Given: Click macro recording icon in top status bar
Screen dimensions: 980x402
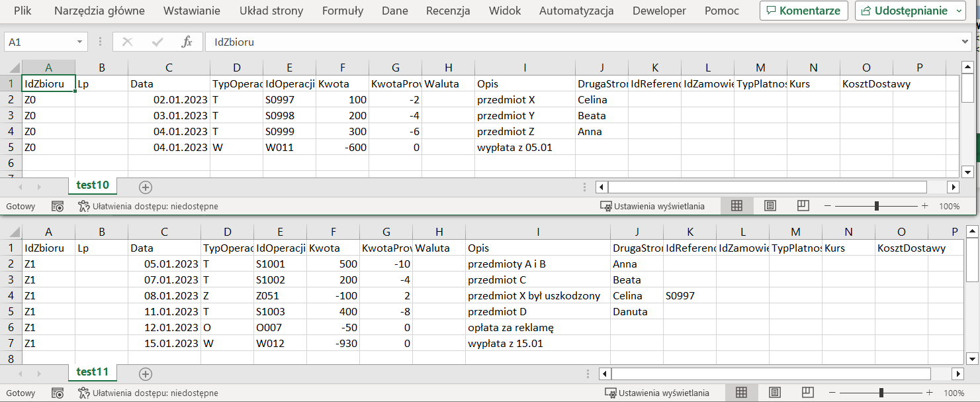Looking at the screenshot, I should point(58,206).
